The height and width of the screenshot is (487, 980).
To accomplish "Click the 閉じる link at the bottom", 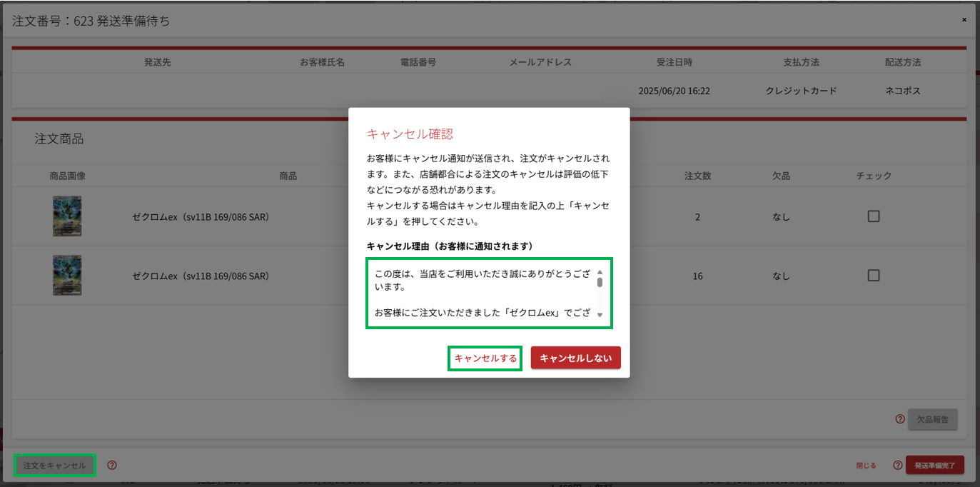I will [866, 466].
